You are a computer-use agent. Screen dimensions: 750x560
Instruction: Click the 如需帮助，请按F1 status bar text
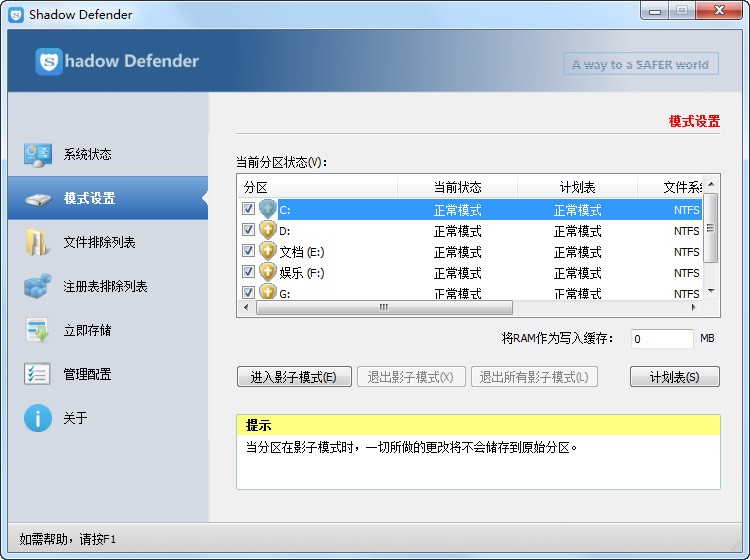[x=67, y=539]
